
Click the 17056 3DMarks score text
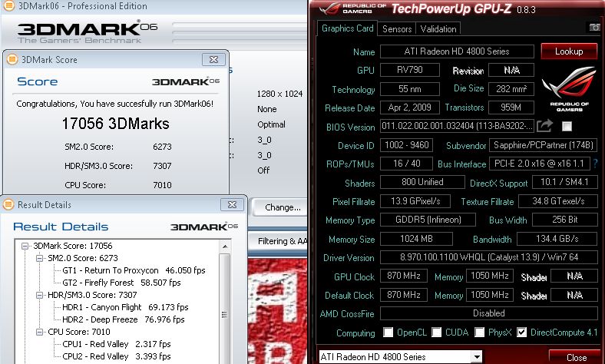[x=115, y=124]
